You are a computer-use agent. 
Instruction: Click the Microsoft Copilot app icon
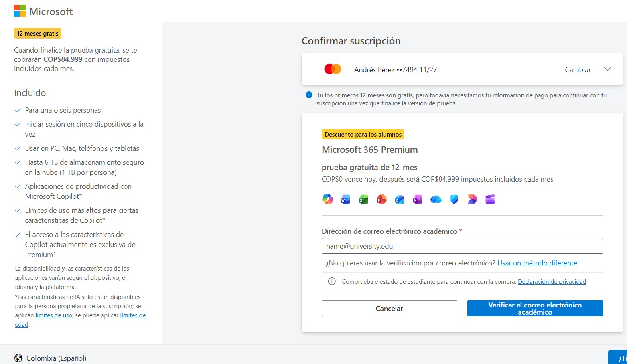[328, 199]
